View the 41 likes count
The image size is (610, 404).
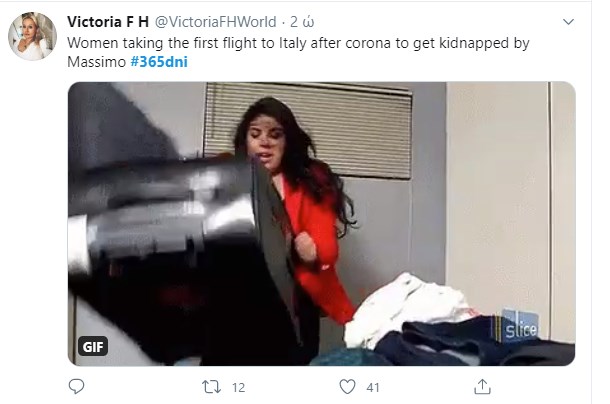point(373,387)
